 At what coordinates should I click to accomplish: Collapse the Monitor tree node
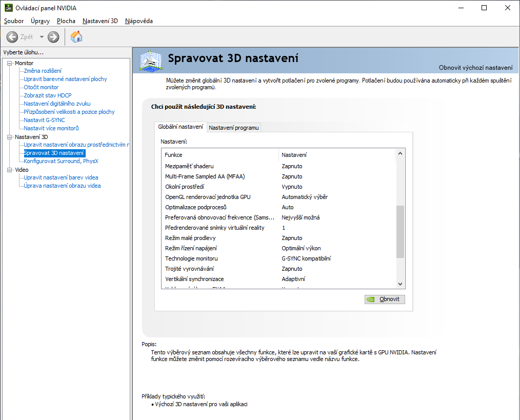click(10, 63)
